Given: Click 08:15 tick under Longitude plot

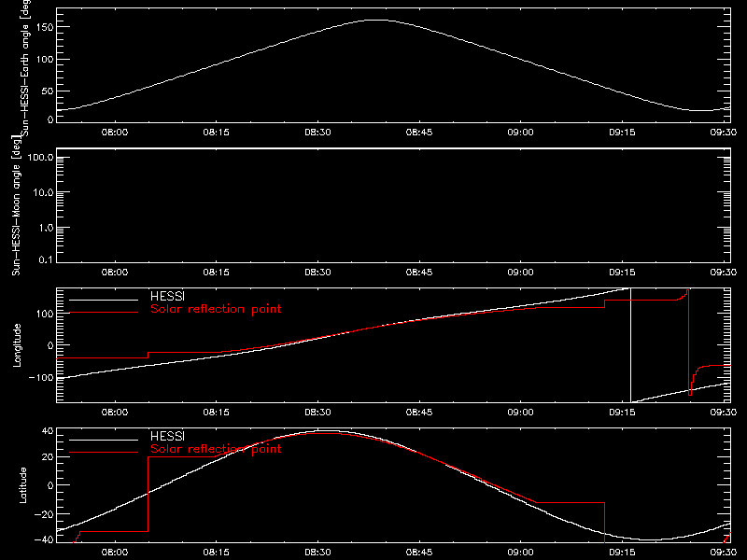Looking at the screenshot, I should pyautogui.click(x=217, y=412).
